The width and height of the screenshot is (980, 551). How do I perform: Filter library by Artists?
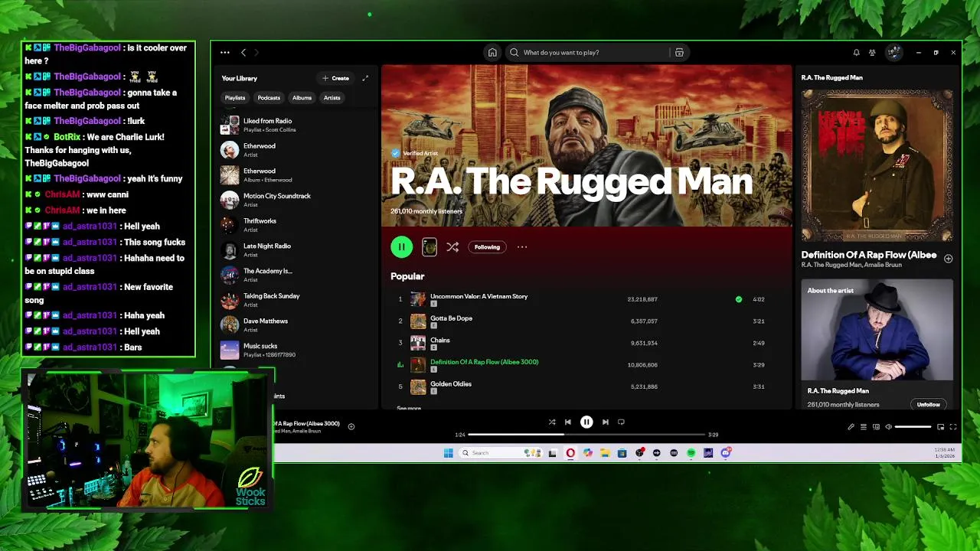click(x=332, y=98)
